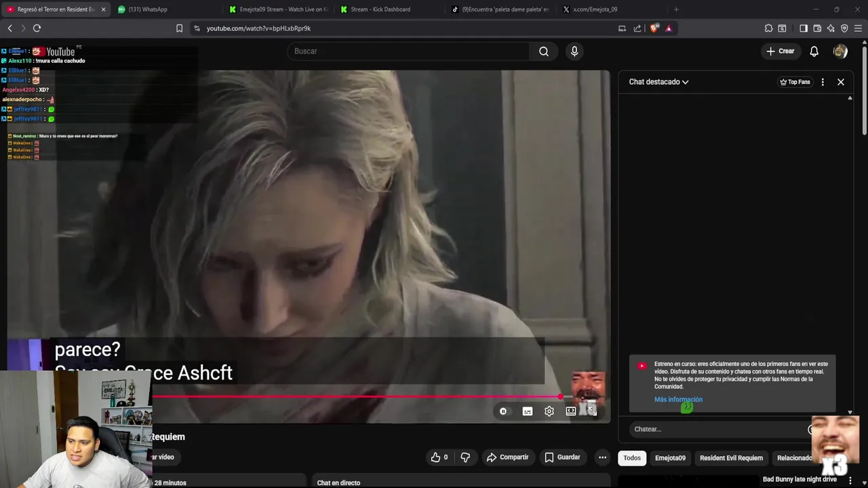This screenshot has width=868, height=488.
Task: Click the video progress bar scrubber
Action: click(x=560, y=396)
